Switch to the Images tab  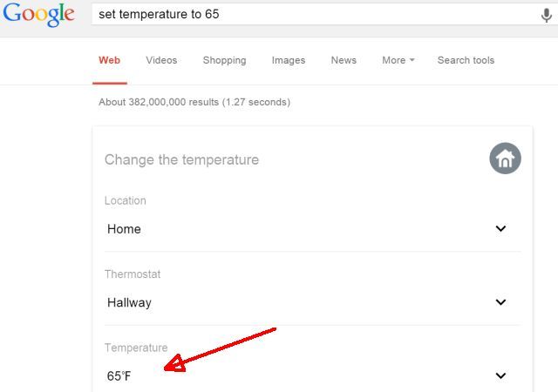click(289, 60)
